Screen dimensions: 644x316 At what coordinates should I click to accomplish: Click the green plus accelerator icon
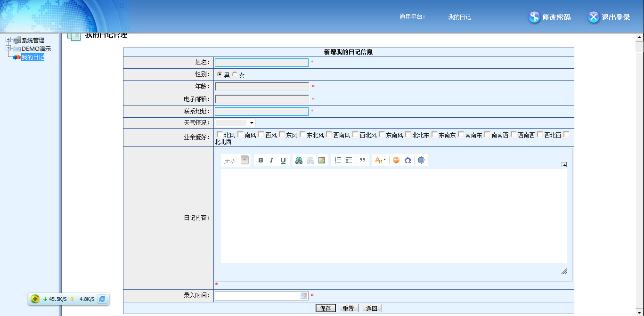(35, 299)
